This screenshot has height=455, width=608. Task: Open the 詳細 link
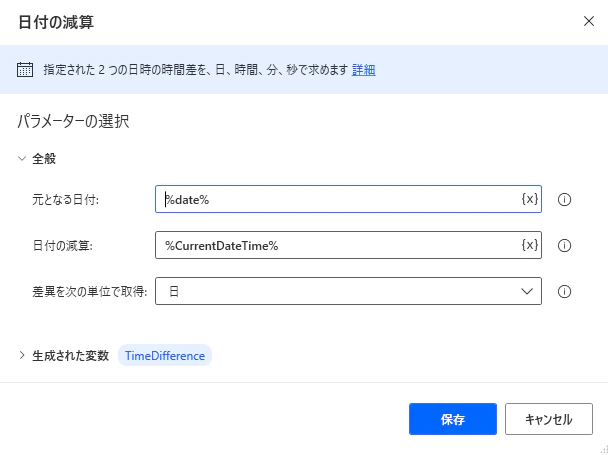coord(364,70)
